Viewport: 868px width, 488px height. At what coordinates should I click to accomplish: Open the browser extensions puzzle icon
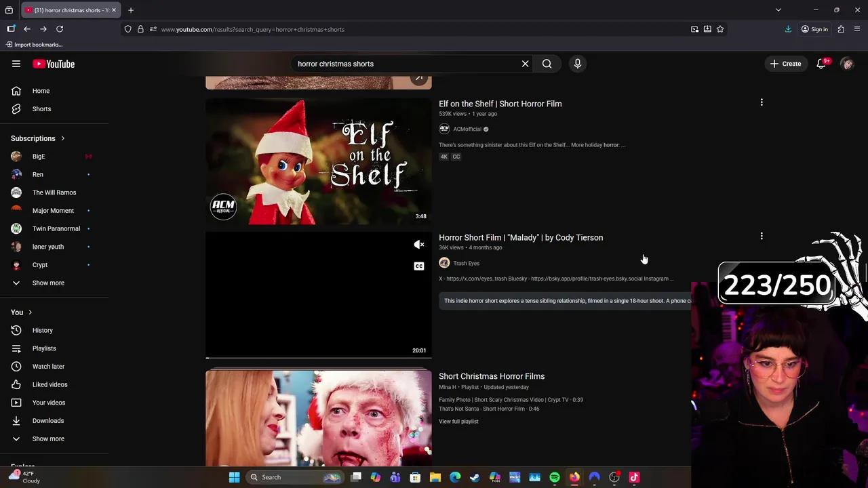click(x=841, y=29)
